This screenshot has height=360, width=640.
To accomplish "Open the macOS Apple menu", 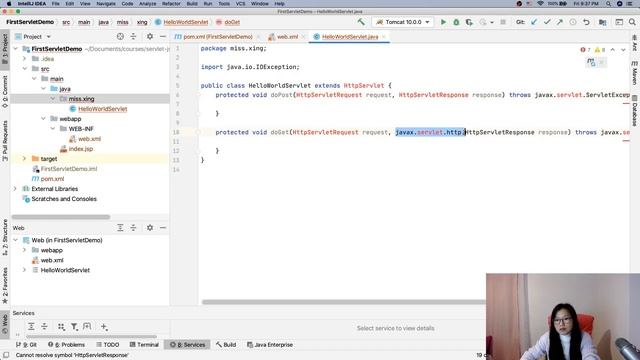I will (9, 4).
